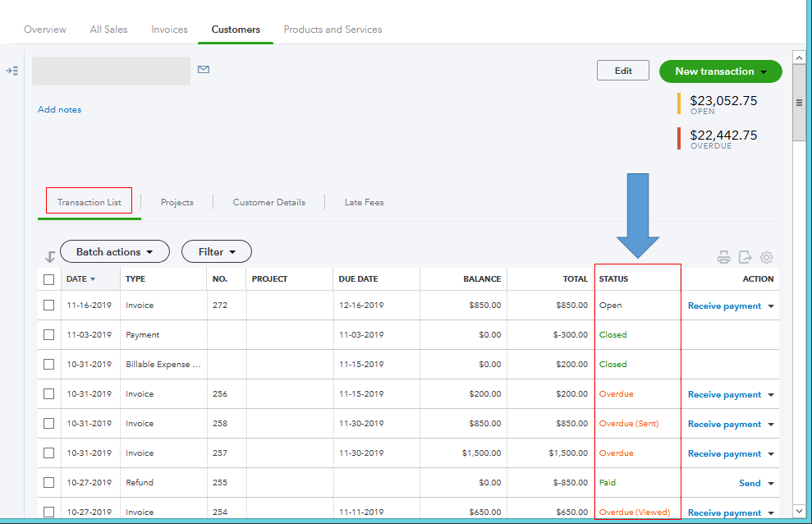Click the Billable Expense type cell
The image size is (812, 524).
pos(163,364)
